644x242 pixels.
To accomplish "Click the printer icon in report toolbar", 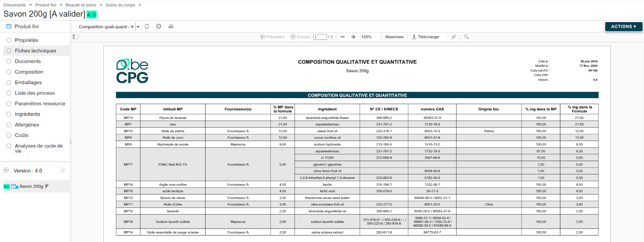I will click(171, 26).
